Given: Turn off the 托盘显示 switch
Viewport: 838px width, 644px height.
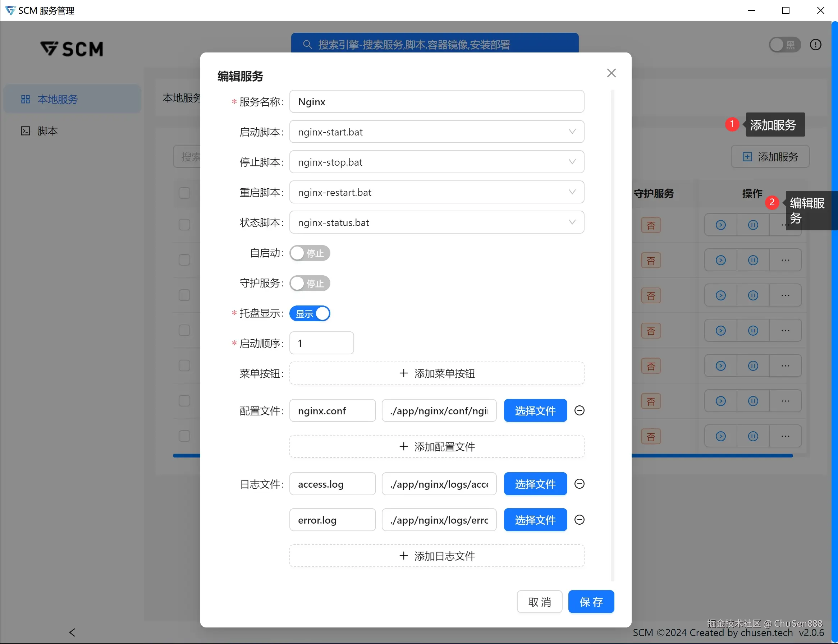Looking at the screenshot, I should pyautogui.click(x=310, y=314).
